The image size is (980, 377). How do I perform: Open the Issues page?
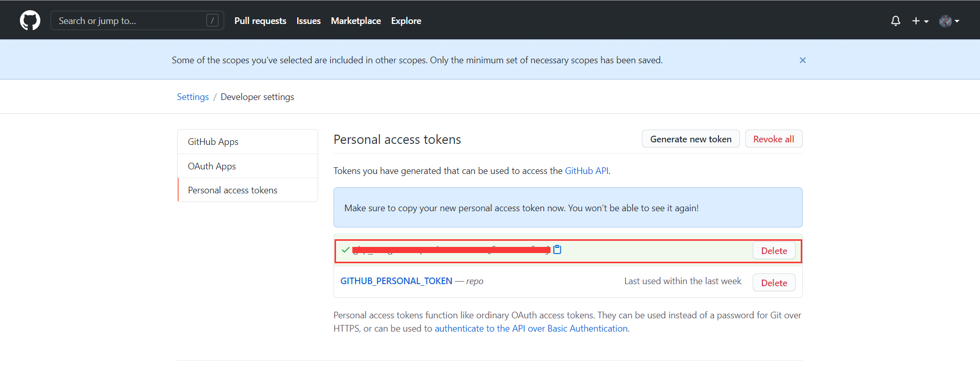coord(308,21)
